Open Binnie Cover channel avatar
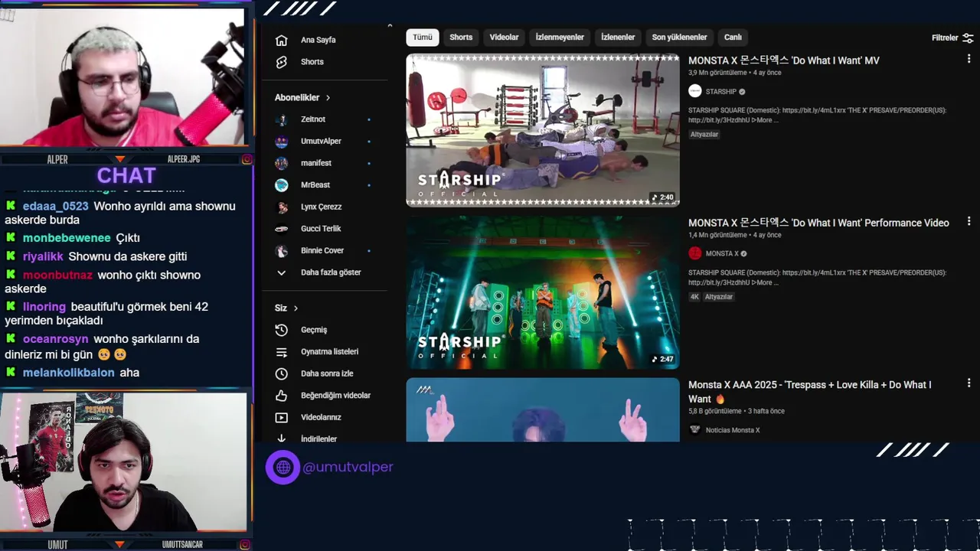Image resolution: width=980 pixels, height=551 pixels. (282, 251)
